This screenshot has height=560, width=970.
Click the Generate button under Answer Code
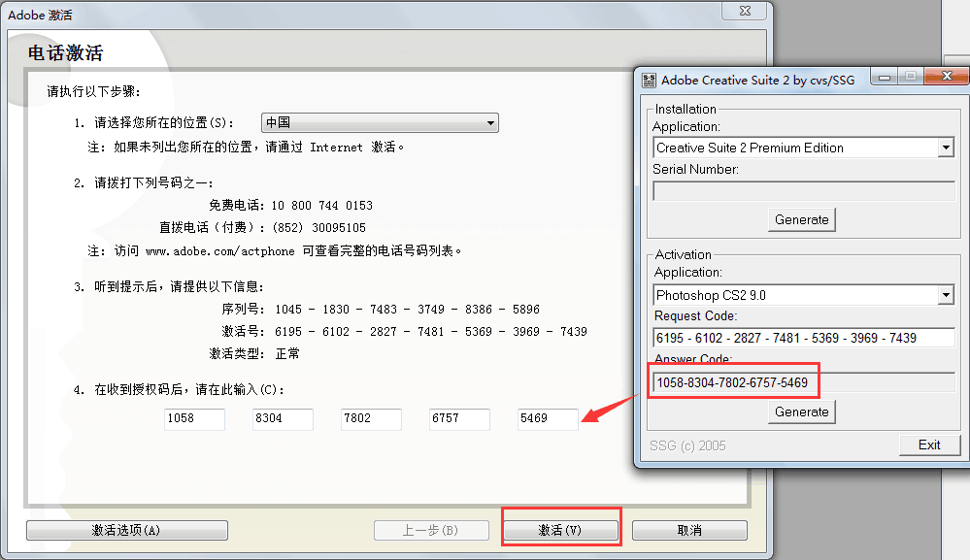pos(800,412)
